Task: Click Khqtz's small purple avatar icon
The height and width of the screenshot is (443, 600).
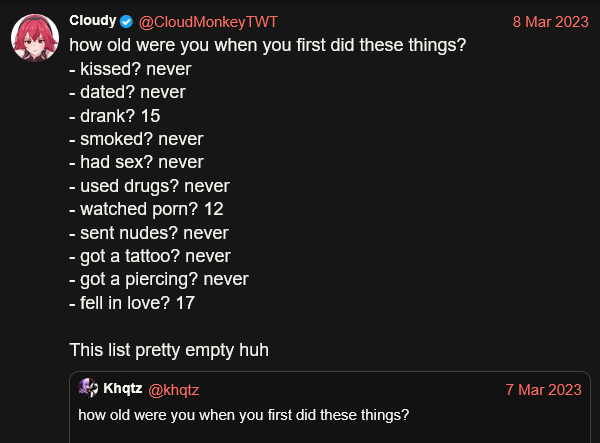Action: point(88,388)
